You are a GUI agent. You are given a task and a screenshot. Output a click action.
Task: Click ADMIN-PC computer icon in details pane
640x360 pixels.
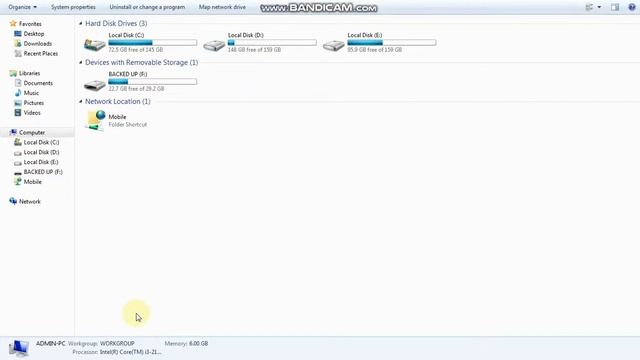tap(19, 348)
